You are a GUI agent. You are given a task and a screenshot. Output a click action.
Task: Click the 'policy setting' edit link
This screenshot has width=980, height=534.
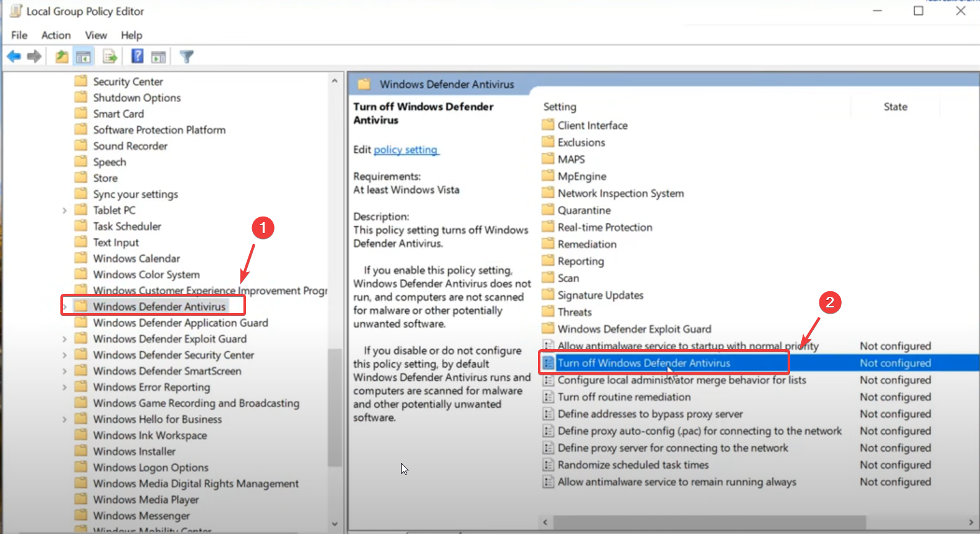(406, 149)
